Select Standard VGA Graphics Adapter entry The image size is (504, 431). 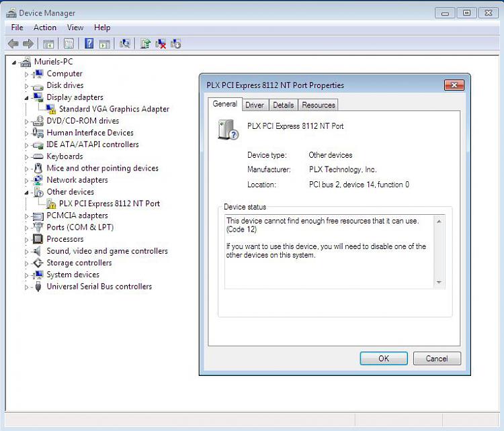pyautogui.click(x=114, y=109)
